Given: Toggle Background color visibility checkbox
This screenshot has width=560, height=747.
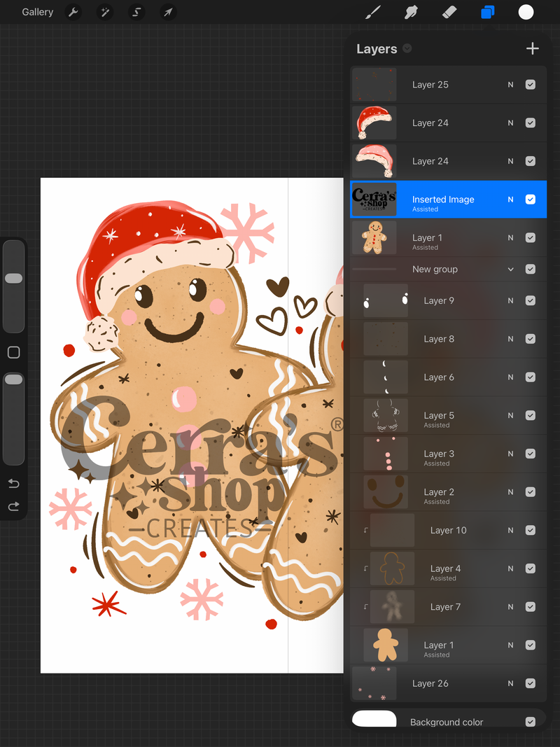Looking at the screenshot, I should point(531,722).
